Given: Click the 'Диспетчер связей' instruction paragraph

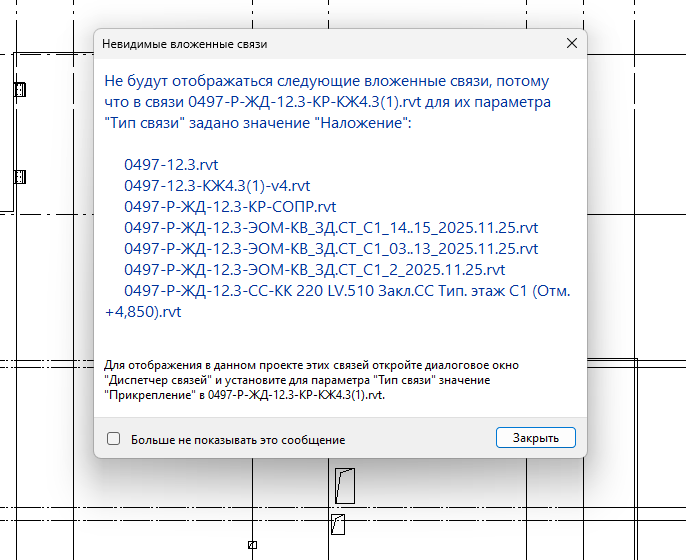Looking at the screenshot, I should tap(311, 380).
